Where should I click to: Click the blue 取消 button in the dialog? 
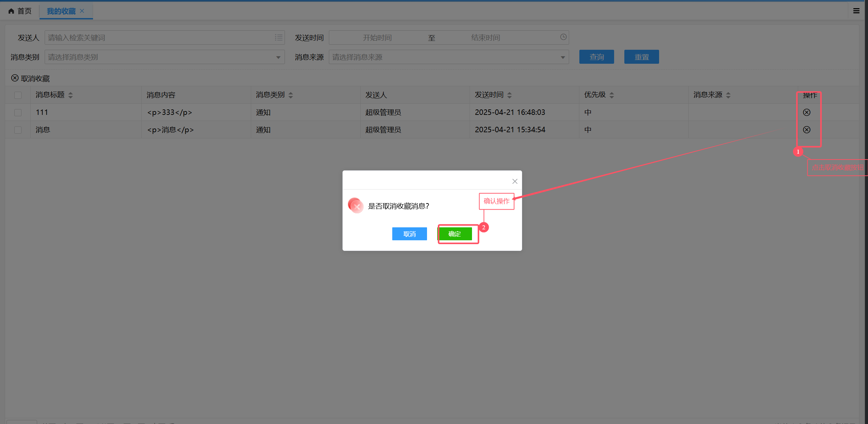pyautogui.click(x=409, y=234)
